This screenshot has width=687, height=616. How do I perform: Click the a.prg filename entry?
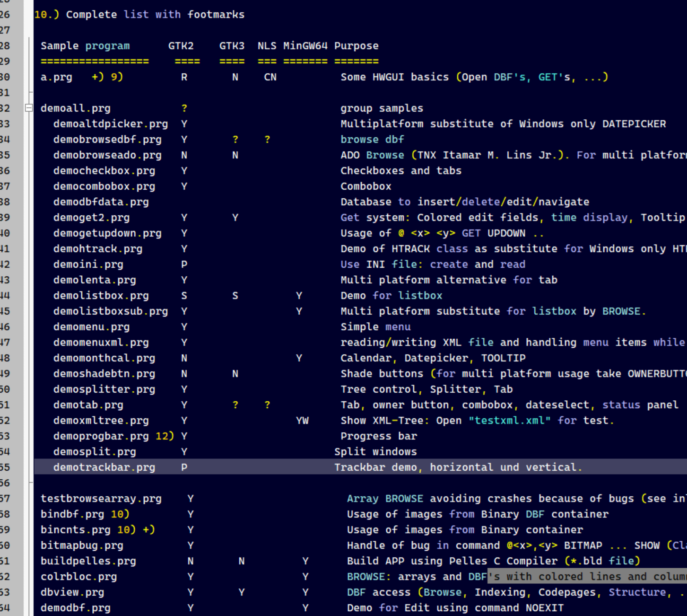coord(56,77)
